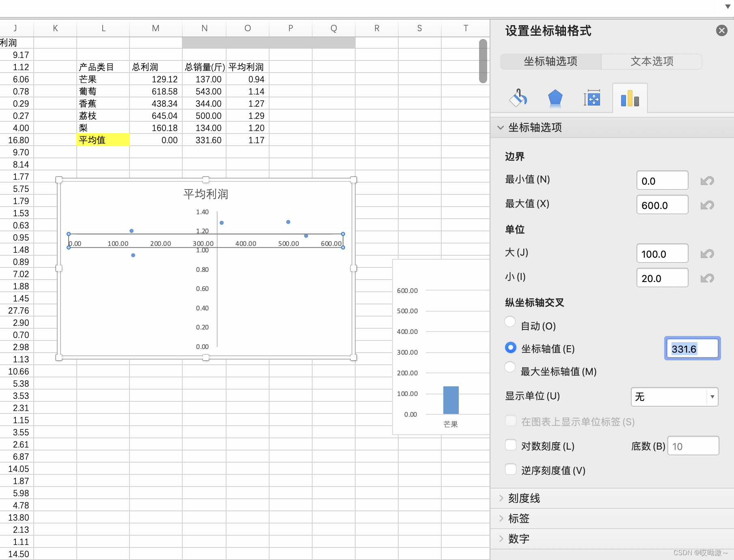The image size is (734, 560).
Task: Select the cell with value 331.60
Action: click(204, 140)
